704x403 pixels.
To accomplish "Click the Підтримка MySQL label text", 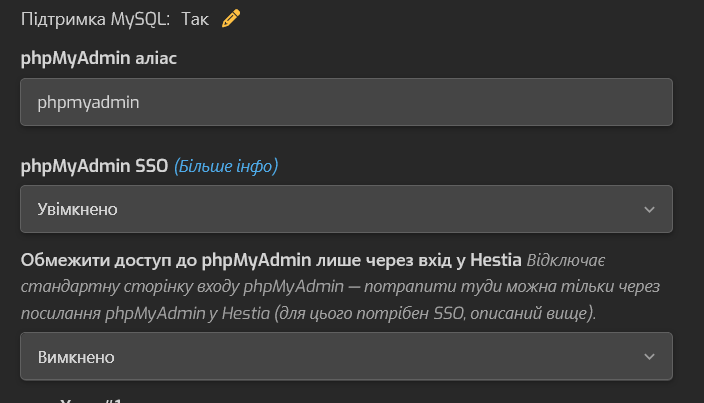I will click(x=95, y=19).
